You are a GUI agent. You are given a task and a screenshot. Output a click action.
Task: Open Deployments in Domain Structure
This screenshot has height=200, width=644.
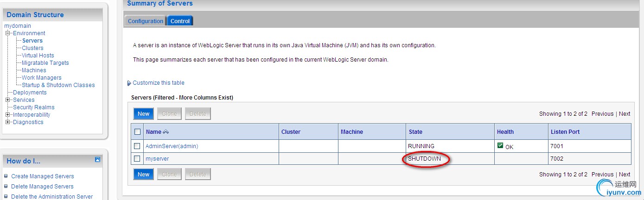tap(30, 93)
